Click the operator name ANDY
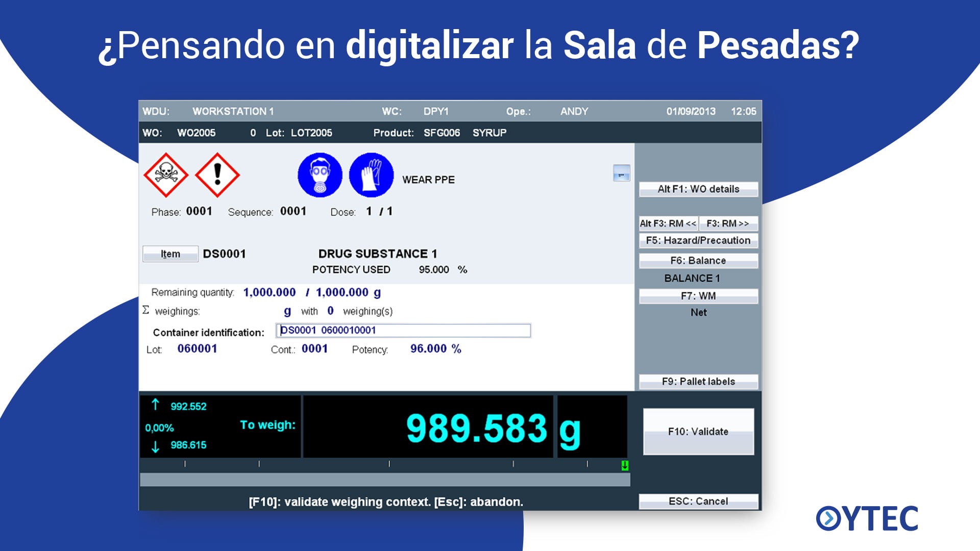The width and height of the screenshot is (980, 551). (574, 111)
